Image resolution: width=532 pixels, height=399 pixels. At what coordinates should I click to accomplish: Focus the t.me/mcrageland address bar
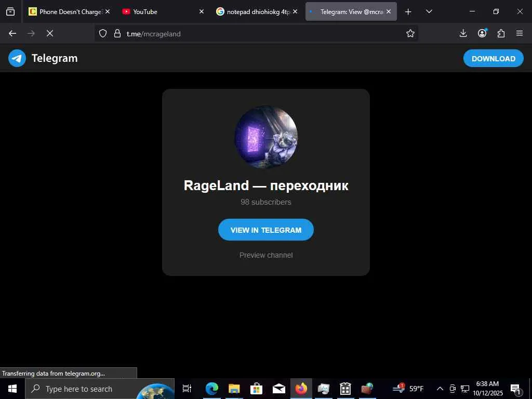[x=256, y=34]
